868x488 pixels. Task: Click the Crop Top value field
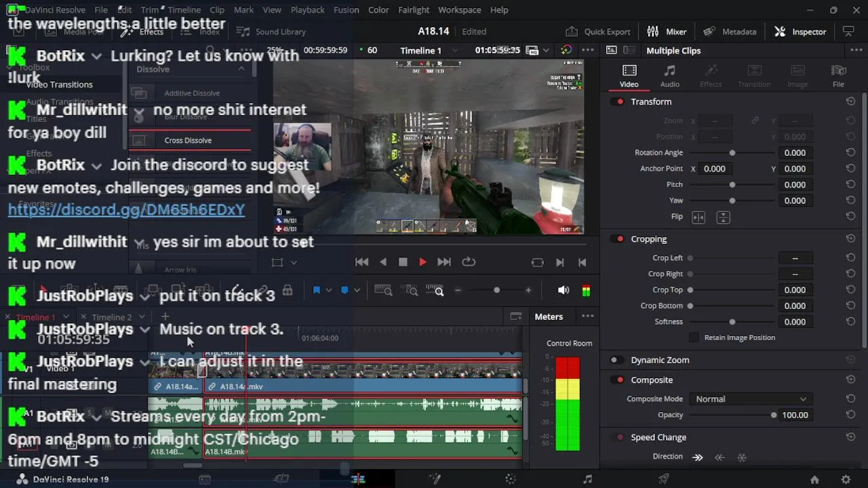[x=795, y=289]
